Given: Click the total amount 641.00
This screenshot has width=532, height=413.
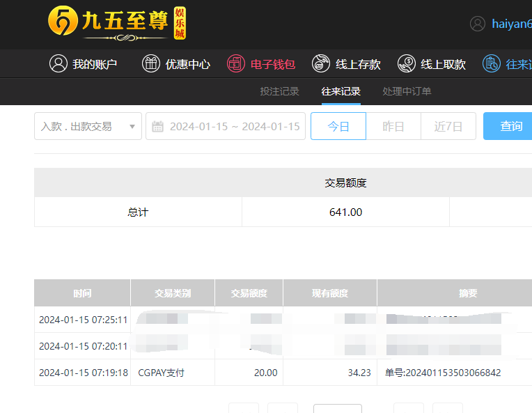Looking at the screenshot, I should pos(346,212).
